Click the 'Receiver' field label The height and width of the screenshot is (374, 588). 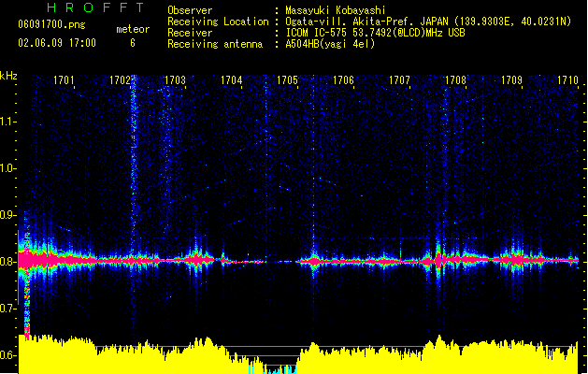pos(190,33)
